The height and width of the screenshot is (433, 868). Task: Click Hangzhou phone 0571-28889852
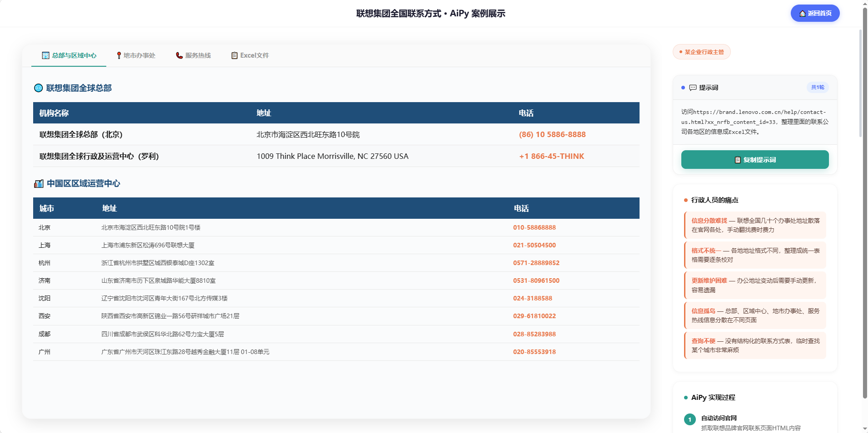tap(536, 263)
